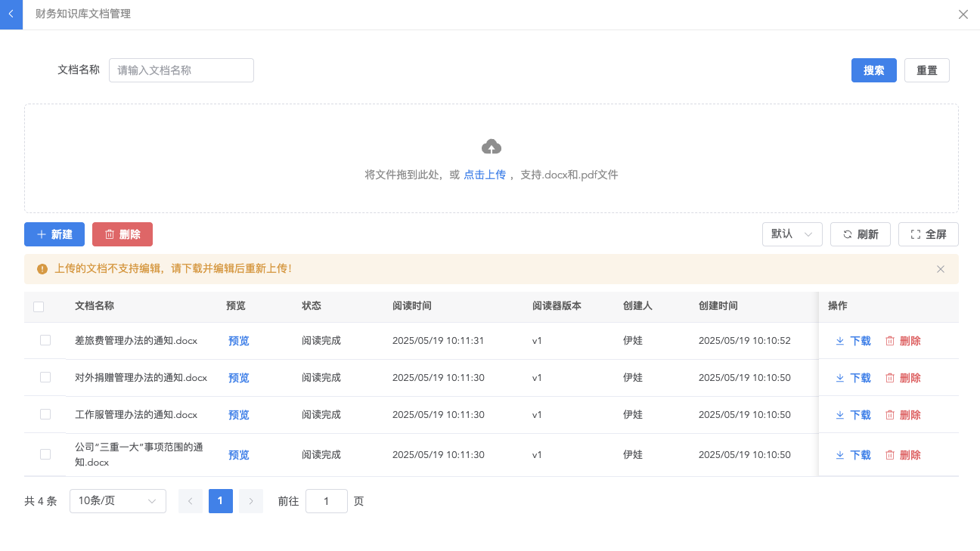The width and height of the screenshot is (980, 551).
Task: Click file name 差旅费管理办法的通知.docx
Action: pyautogui.click(x=136, y=341)
